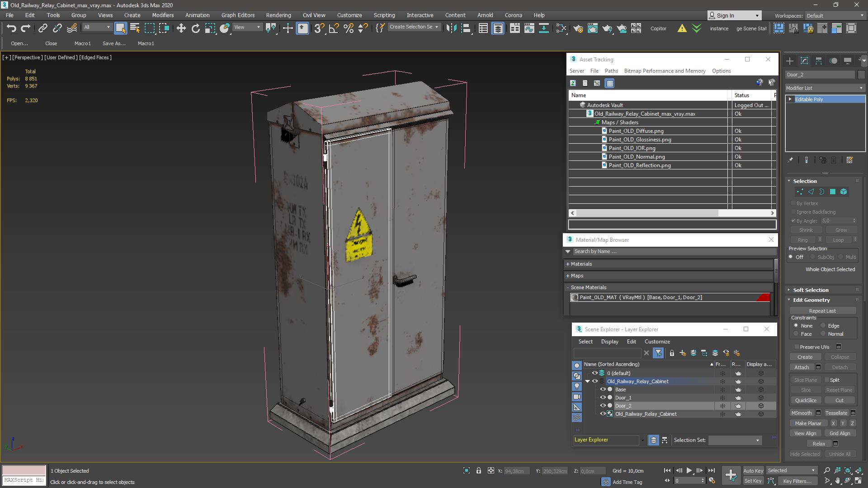Click the yellow warning triangle icon
The height and width of the screenshot is (488, 868).
point(682,28)
